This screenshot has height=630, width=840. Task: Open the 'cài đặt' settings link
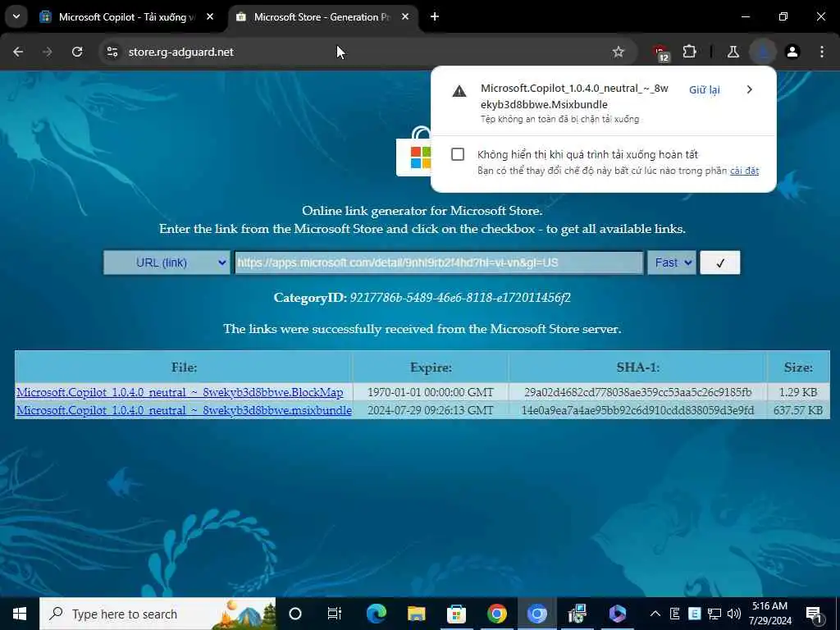pos(744,171)
